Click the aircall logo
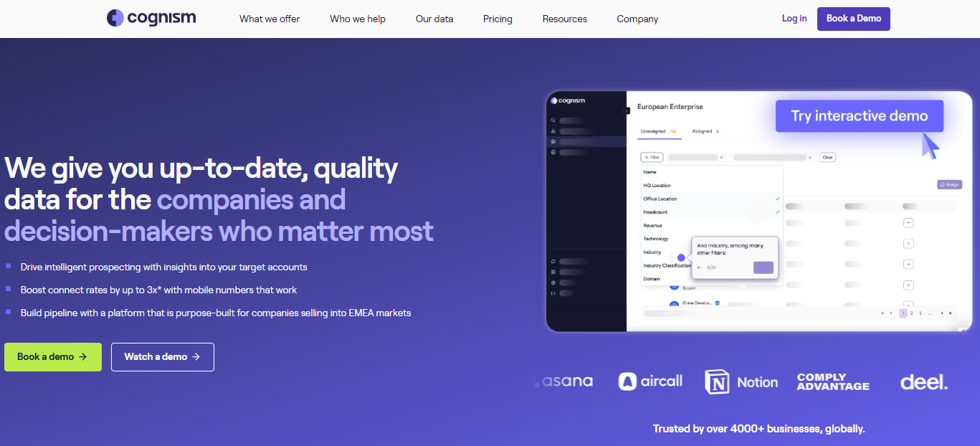Screen dimensions: 980x446 point(651,381)
